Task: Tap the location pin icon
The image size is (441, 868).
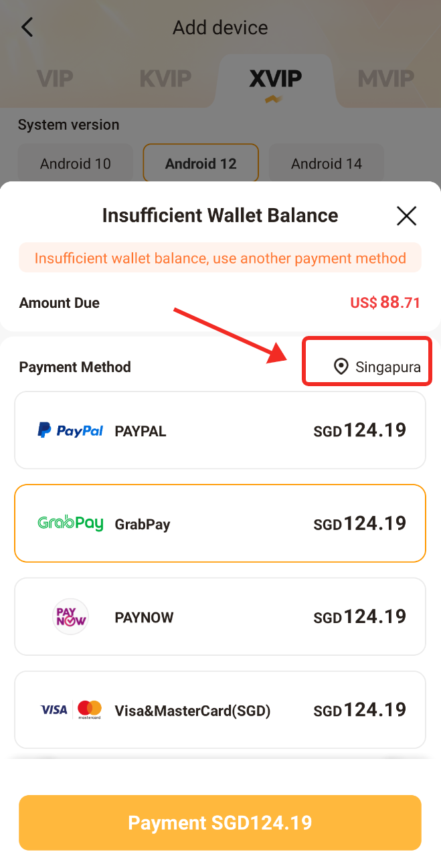Action: (x=341, y=367)
